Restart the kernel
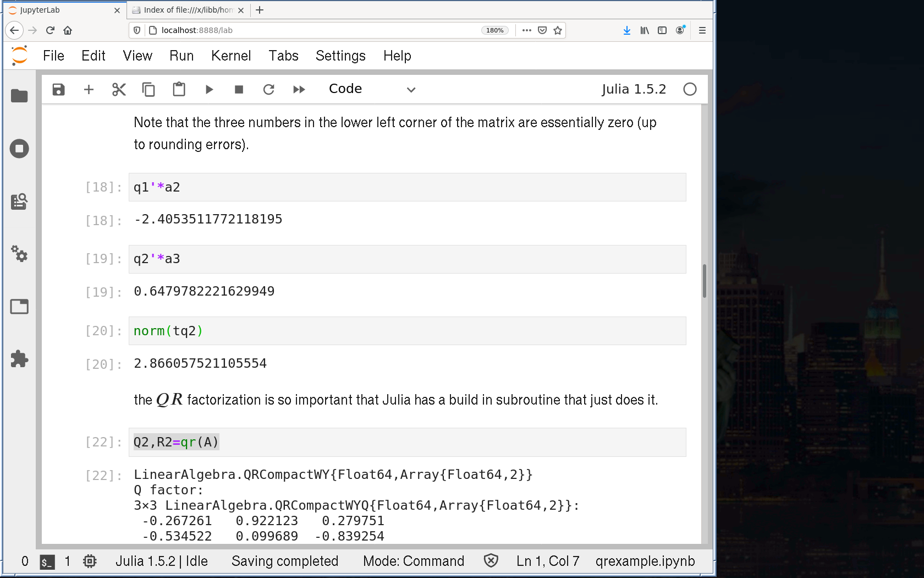This screenshot has width=924, height=578. (268, 89)
